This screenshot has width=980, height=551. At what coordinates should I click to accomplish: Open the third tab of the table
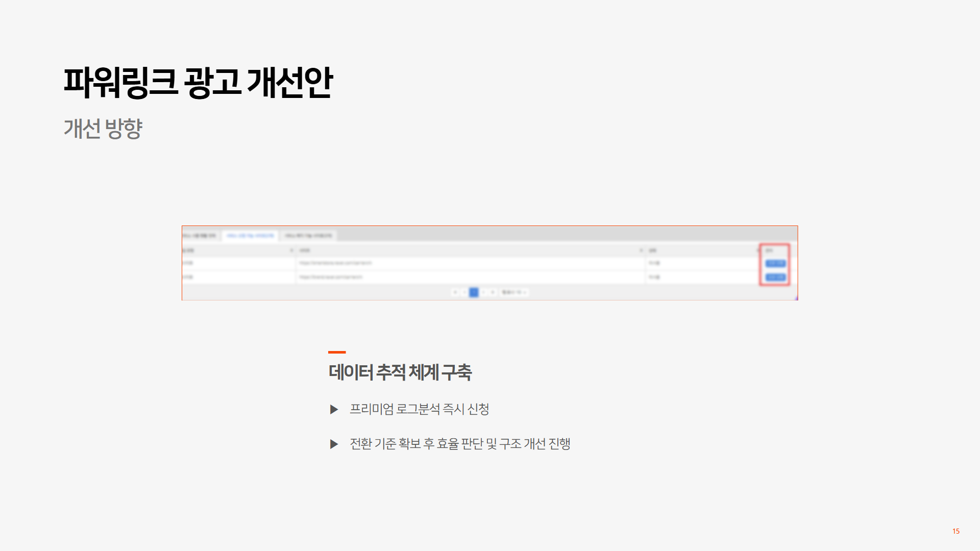pyautogui.click(x=308, y=235)
